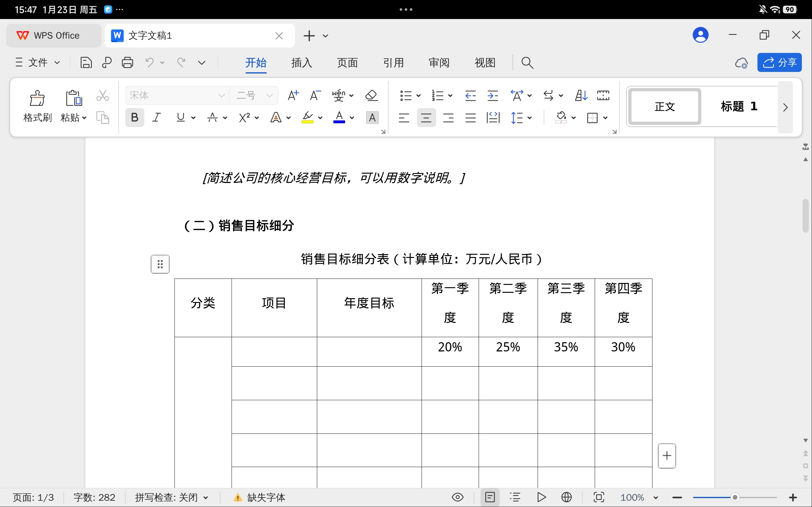Viewport: 812px width, 507px height.
Task: Click the zoom slider handle
Action: click(735, 497)
